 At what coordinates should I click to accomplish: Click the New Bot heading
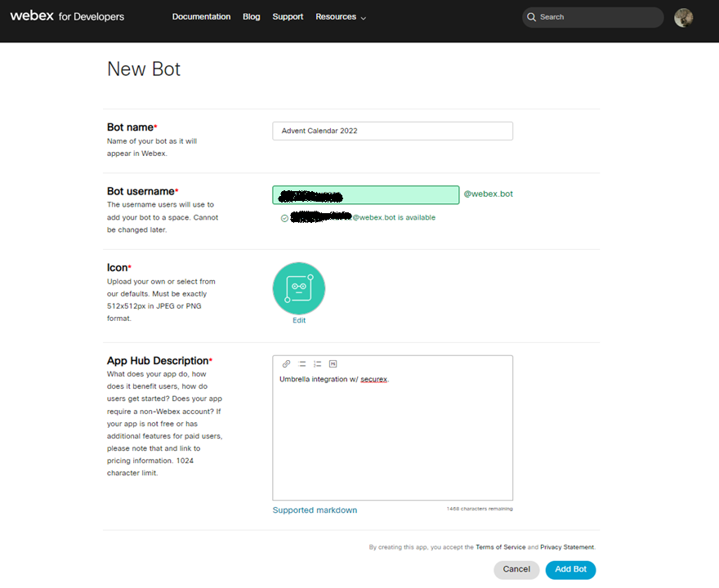click(x=144, y=69)
